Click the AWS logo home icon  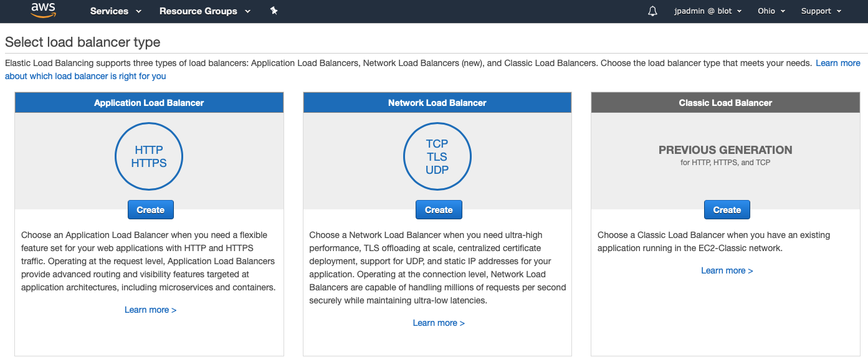43,10
